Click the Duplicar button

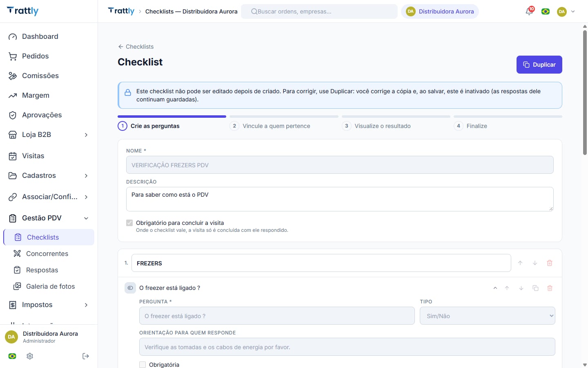click(539, 65)
